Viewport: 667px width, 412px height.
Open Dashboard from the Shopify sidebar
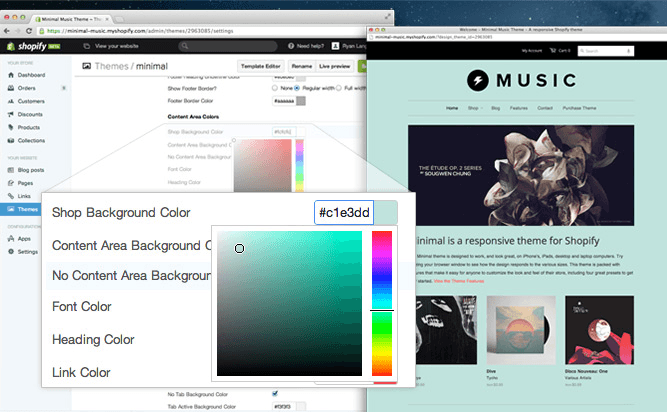(x=30, y=75)
